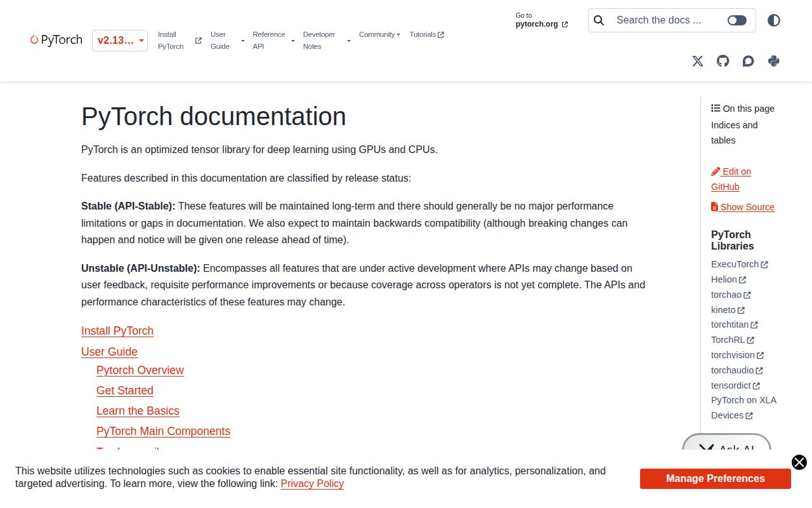The height and width of the screenshot is (508, 812).
Task: Click the PyTorch logo
Action: pyautogui.click(x=56, y=40)
